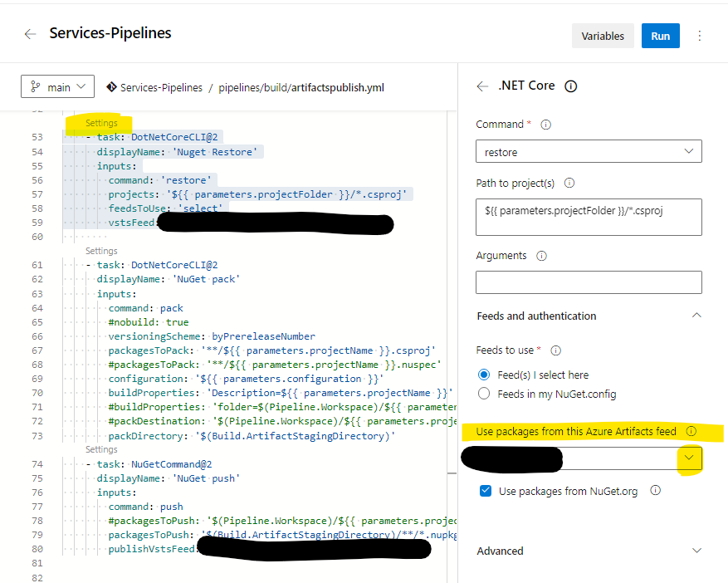
Task: Click the info icon for Path to project(s)
Action: pyautogui.click(x=569, y=183)
